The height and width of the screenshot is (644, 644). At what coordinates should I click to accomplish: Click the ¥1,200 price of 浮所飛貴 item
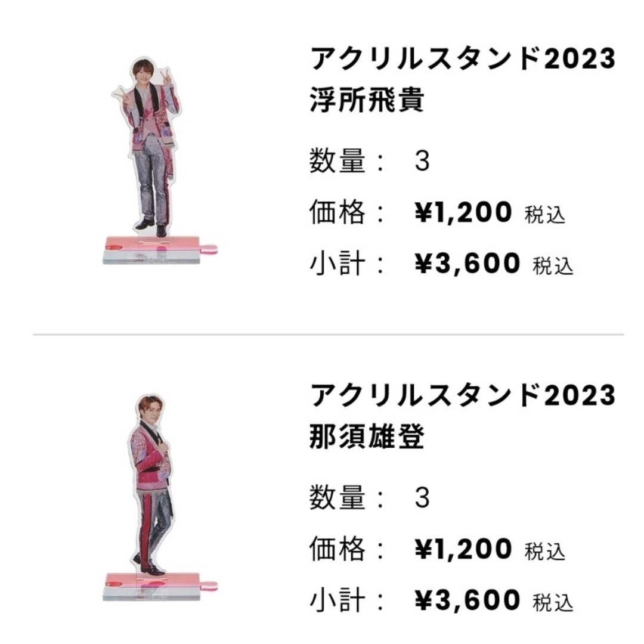point(463,213)
